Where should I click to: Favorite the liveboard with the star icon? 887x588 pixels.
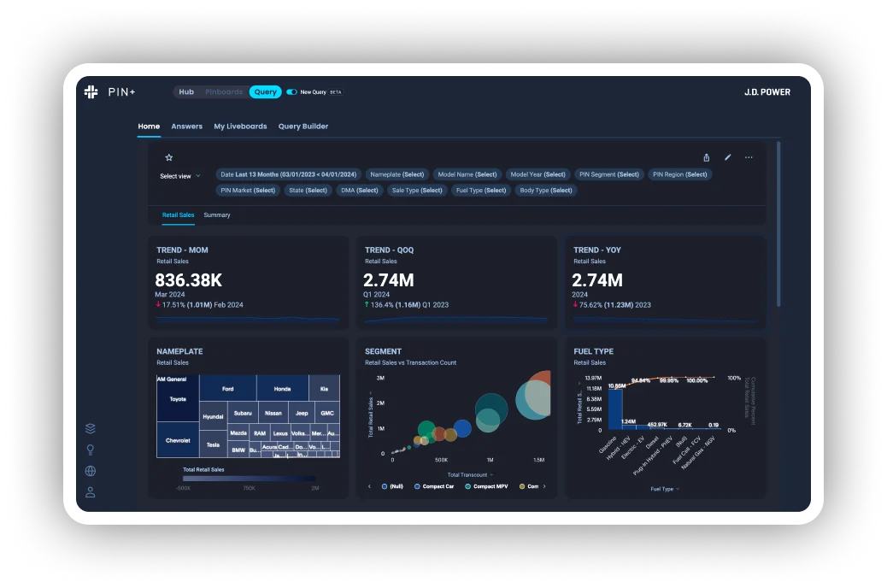(168, 157)
